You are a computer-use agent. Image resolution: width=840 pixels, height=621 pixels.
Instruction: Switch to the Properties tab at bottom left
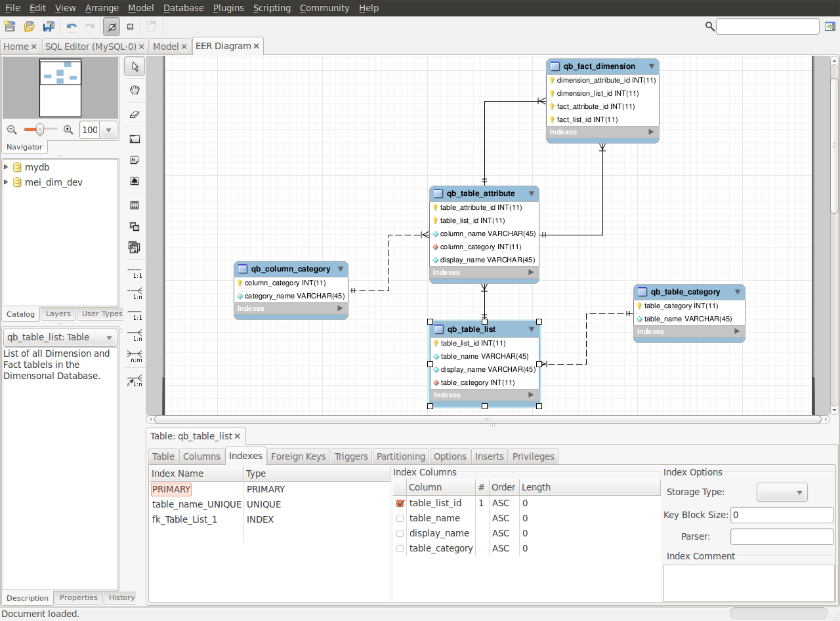(x=78, y=597)
